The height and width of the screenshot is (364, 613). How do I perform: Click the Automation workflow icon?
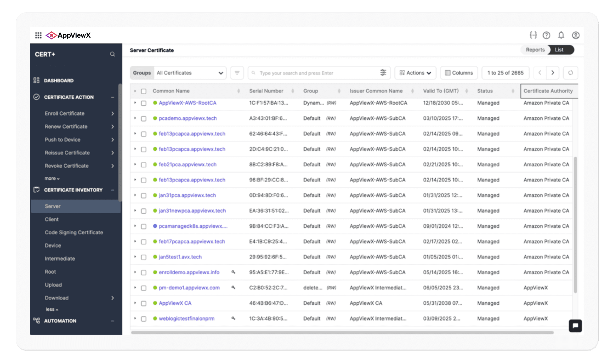tap(36, 320)
